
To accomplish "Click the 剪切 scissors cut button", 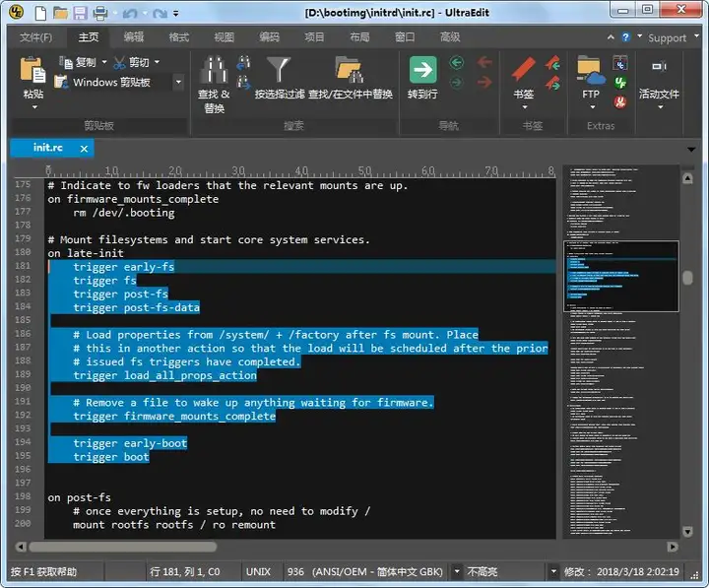I will tap(132, 62).
